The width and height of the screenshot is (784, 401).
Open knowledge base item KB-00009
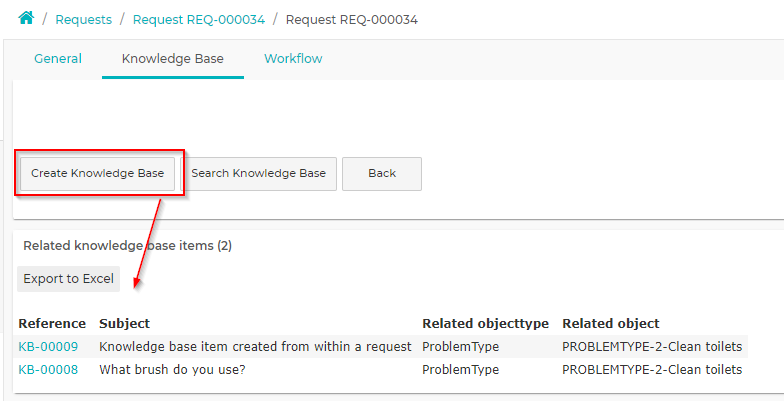[x=48, y=346]
